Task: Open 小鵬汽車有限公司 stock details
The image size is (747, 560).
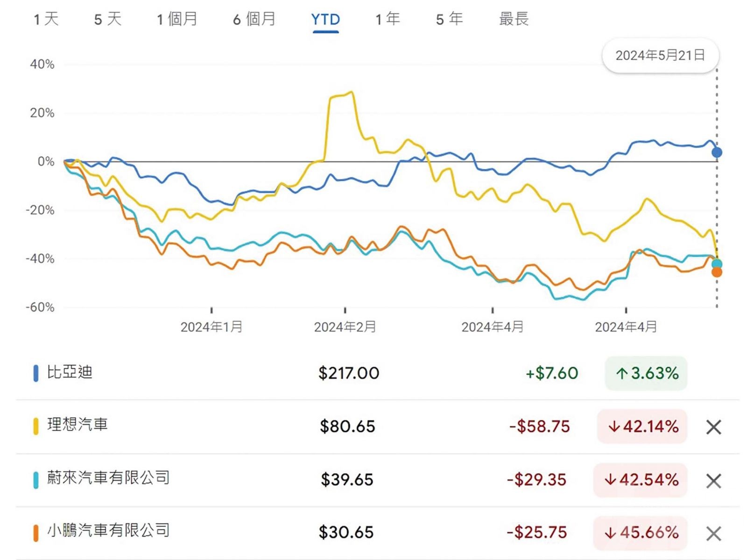Action: 108,531
